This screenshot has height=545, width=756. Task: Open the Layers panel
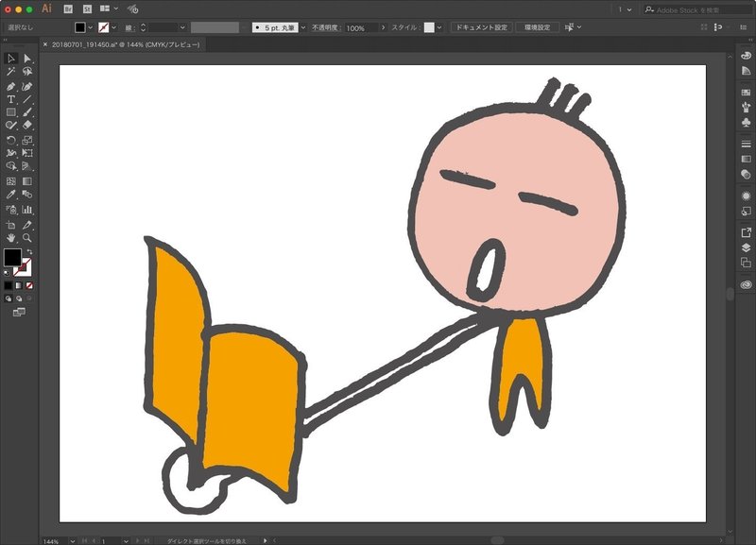[746, 247]
